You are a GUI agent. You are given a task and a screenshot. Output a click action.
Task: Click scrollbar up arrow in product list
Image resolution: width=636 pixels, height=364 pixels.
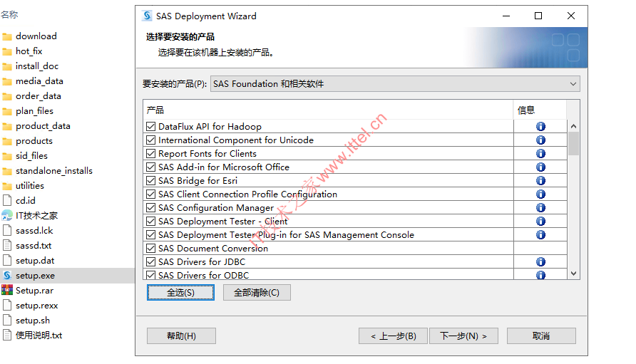[x=573, y=126]
